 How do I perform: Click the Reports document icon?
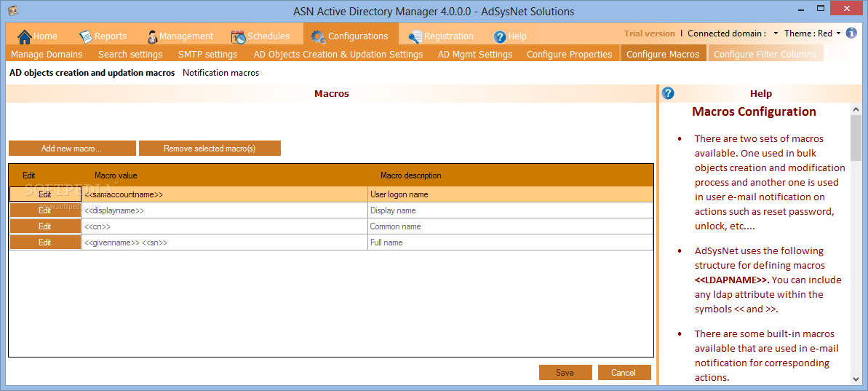point(86,36)
